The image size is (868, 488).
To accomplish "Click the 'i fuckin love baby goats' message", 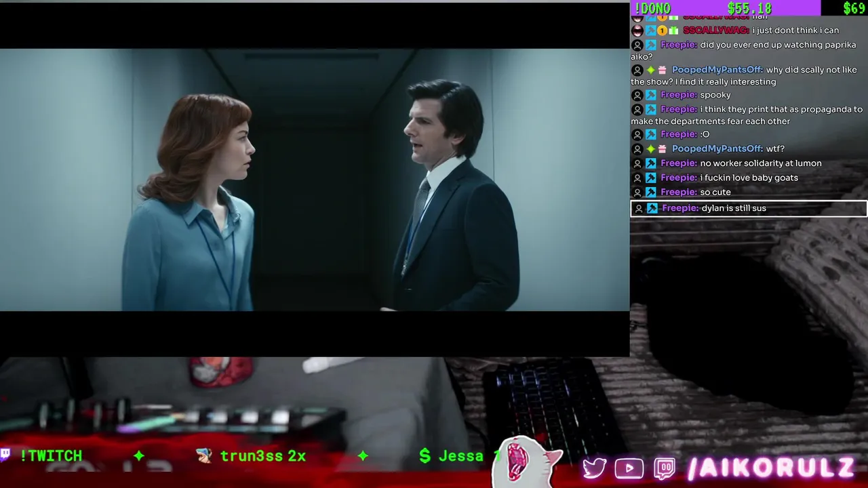I will [x=749, y=178].
